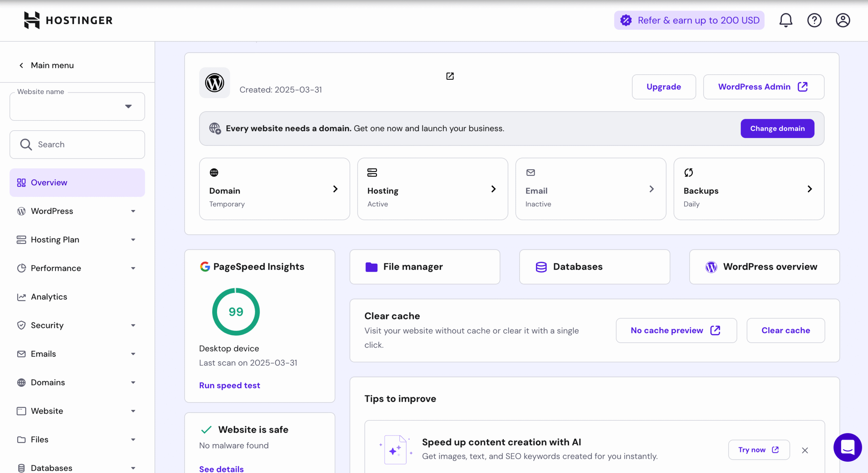The image size is (868, 473).
Task: Click the Created: 2025-03-31 text
Action: (281, 90)
